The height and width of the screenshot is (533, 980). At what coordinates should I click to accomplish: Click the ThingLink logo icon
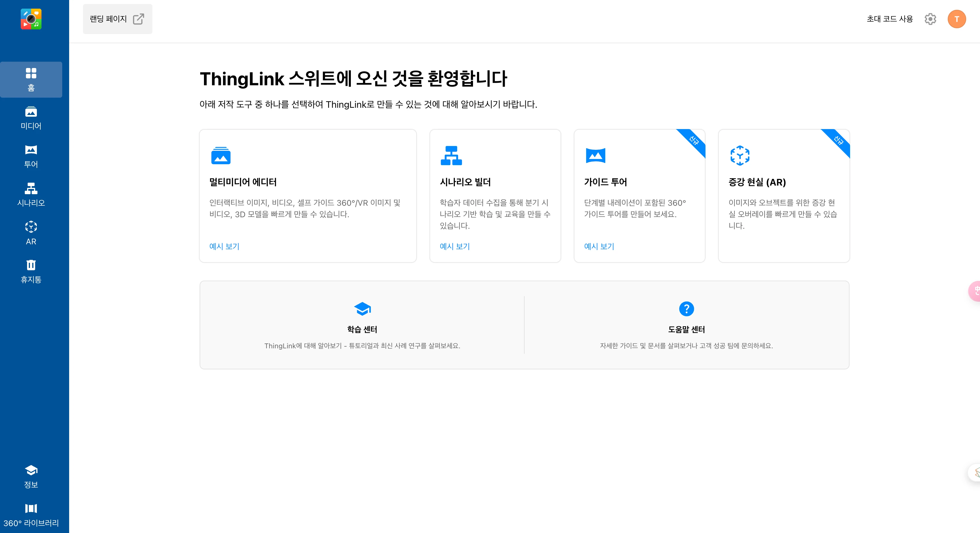pyautogui.click(x=31, y=19)
